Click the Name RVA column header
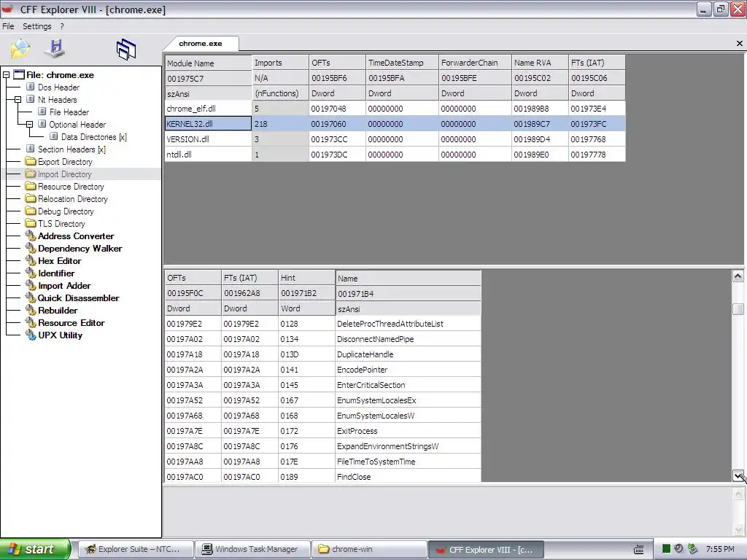This screenshot has width=747, height=560. tap(540, 63)
